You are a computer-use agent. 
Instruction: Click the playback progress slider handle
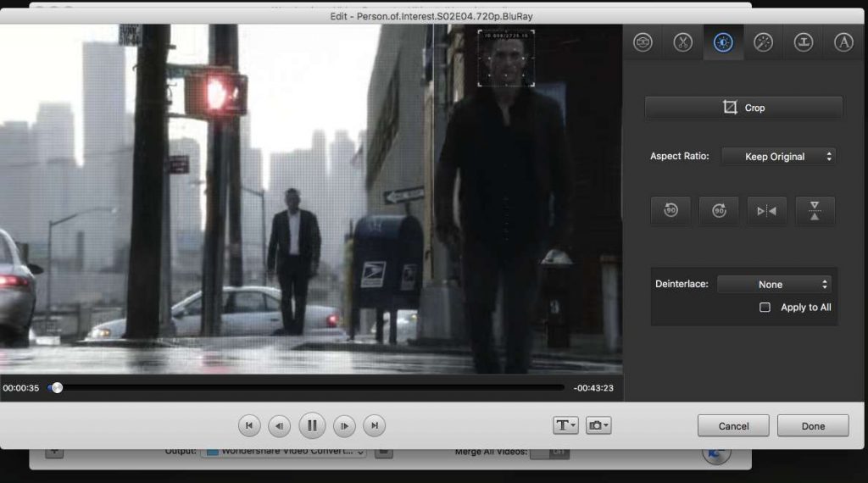coord(56,387)
